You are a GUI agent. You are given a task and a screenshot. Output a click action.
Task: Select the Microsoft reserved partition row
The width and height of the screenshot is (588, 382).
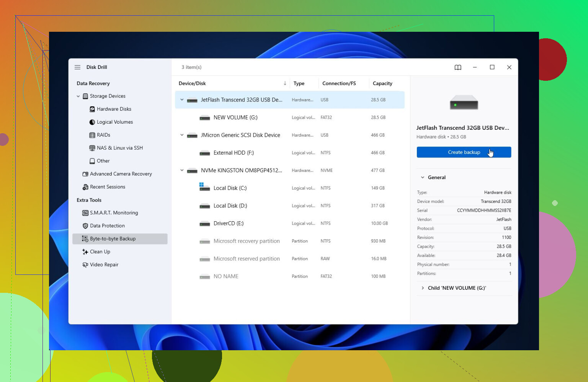pyautogui.click(x=290, y=259)
